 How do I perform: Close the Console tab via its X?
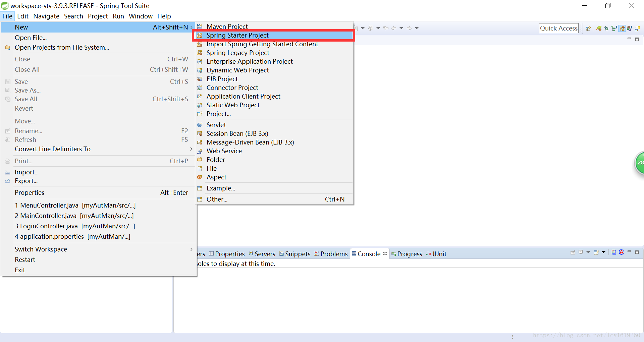pyautogui.click(x=385, y=253)
